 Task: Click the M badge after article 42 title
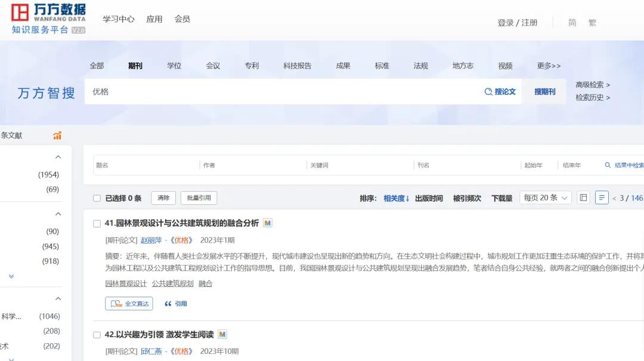pos(222,334)
